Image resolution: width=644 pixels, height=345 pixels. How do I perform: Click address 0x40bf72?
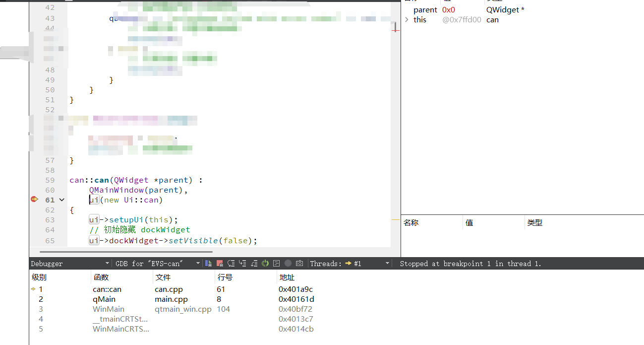295,309
